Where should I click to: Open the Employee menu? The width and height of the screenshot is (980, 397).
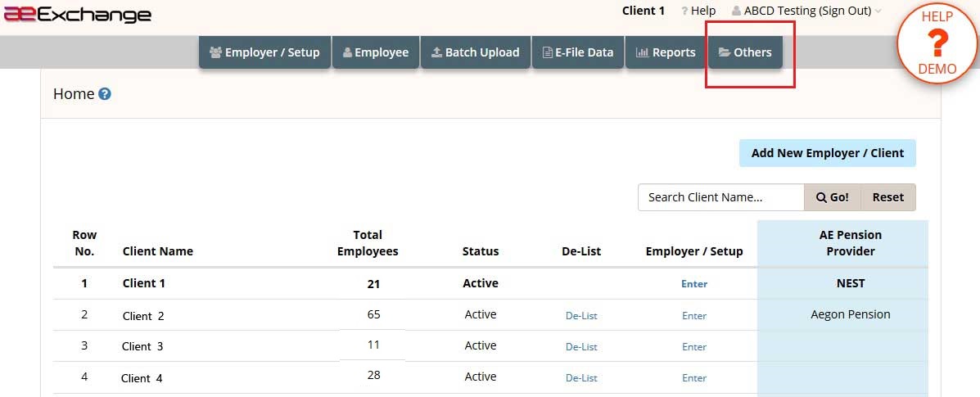click(376, 52)
